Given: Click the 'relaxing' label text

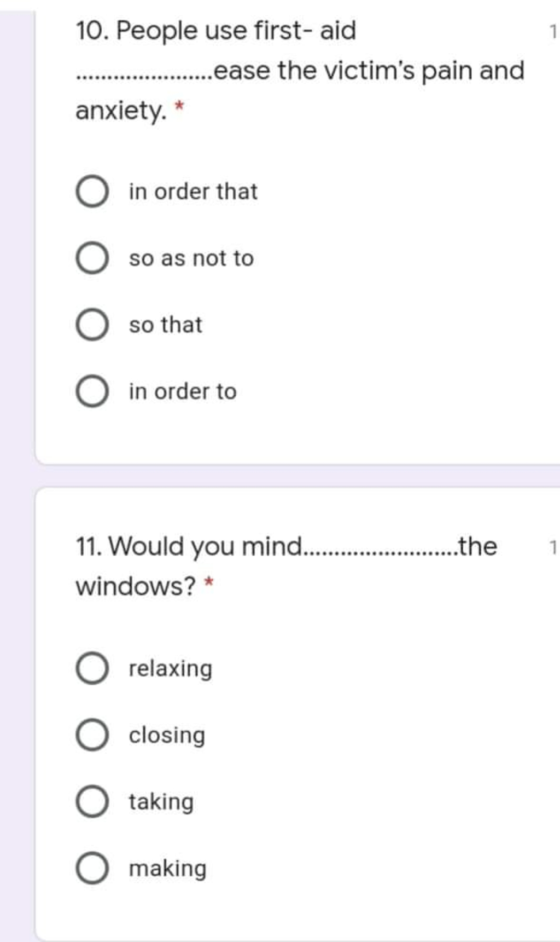Looking at the screenshot, I should point(171,669).
